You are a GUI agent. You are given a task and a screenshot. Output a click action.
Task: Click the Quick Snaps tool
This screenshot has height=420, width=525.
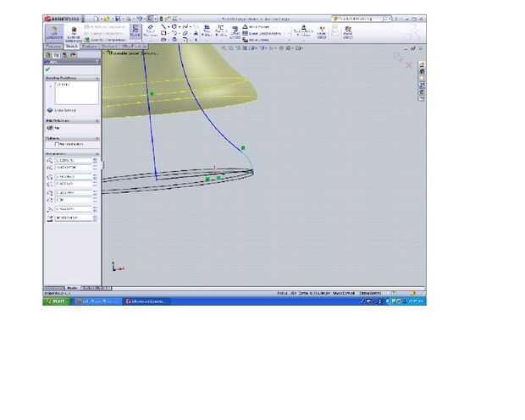(322, 32)
